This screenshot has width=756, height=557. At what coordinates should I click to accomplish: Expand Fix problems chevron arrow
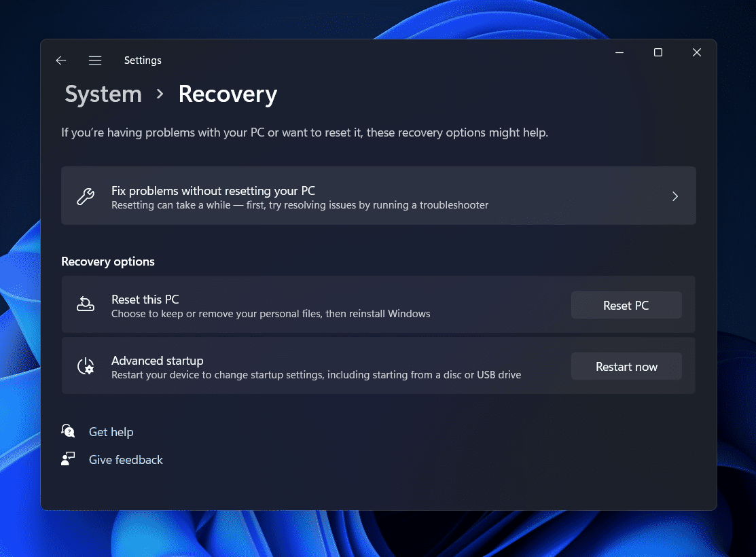coord(675,196)
